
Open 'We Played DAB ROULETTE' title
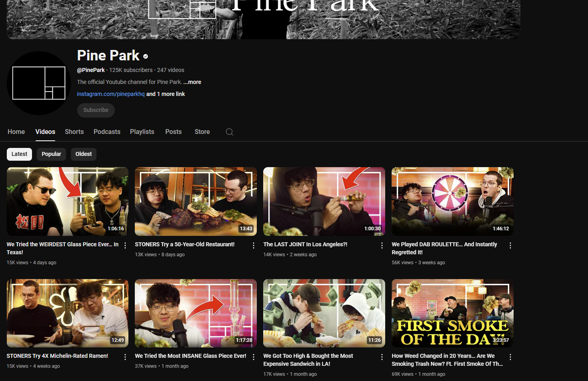pos(444,248)
